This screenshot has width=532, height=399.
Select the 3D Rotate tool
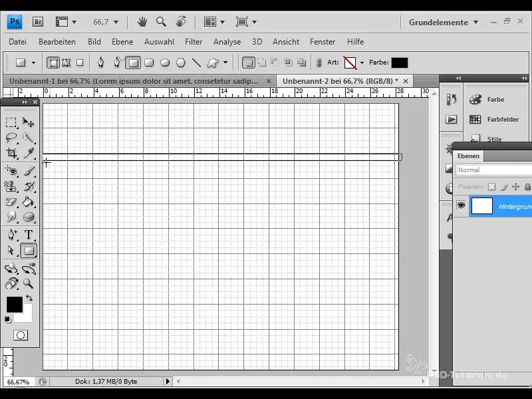click(x=11, y=269)
